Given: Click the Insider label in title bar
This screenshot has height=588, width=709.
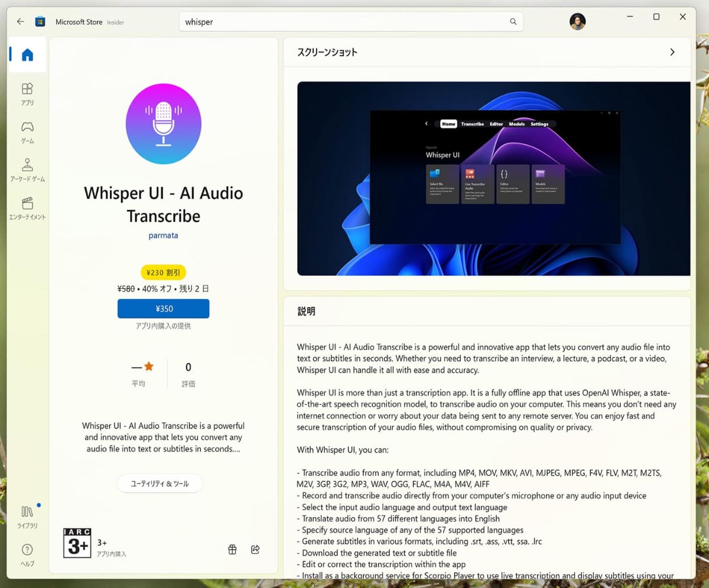Looking at the screenshot, I should (116, 22).
